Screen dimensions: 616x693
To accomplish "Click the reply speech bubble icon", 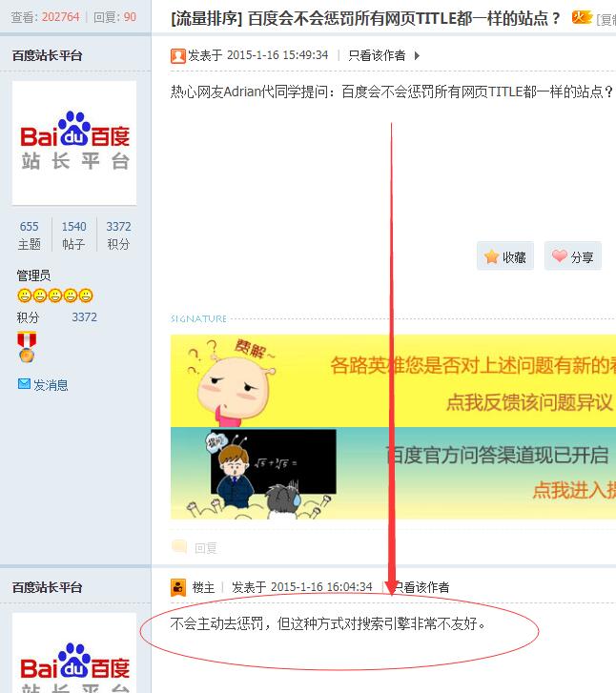I will click(x=179, y=547).
